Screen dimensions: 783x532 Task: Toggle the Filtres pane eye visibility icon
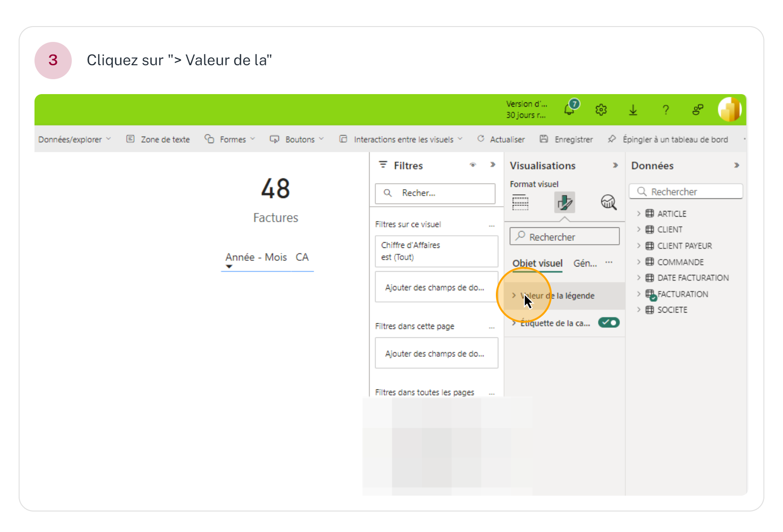473,165
